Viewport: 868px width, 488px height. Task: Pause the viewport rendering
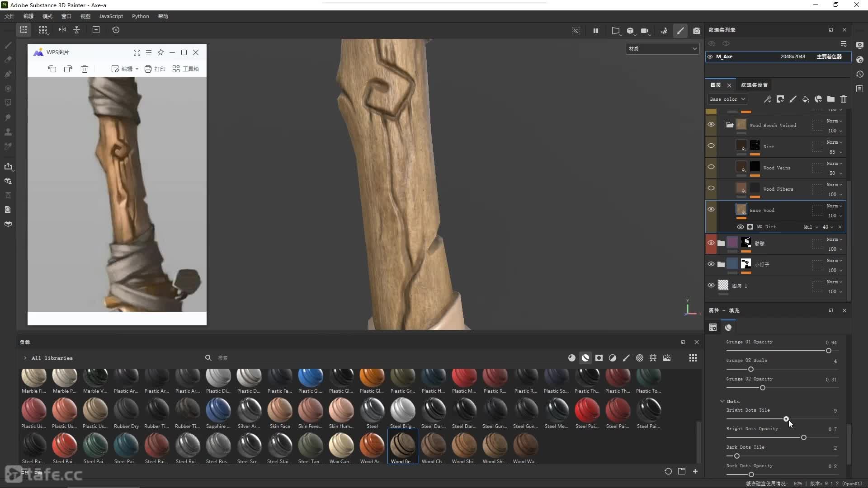596,31
